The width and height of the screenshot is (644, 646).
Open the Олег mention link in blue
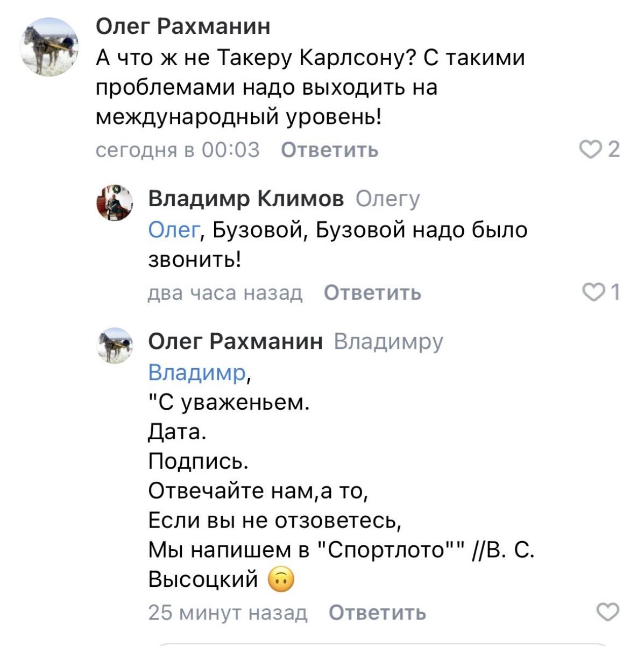[x=171, y=229]
